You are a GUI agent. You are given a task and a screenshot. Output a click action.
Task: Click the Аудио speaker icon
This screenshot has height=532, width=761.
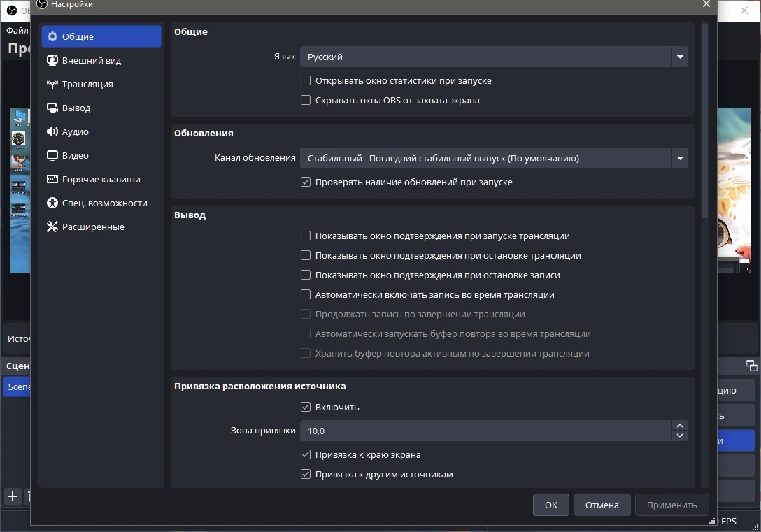pos(52,131)
